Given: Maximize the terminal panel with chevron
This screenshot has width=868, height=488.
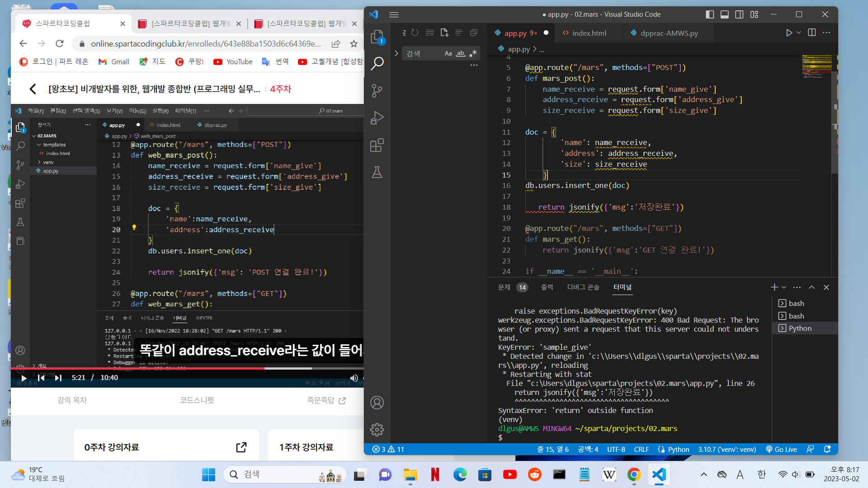Looking at the screenshot, I should tap(811, 287).
